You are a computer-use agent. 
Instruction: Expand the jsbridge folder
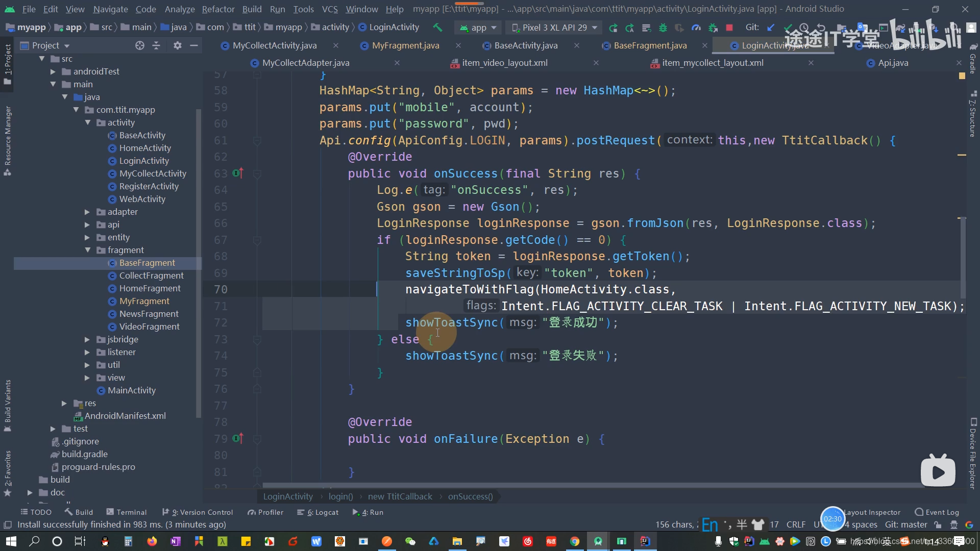[87, 339]
